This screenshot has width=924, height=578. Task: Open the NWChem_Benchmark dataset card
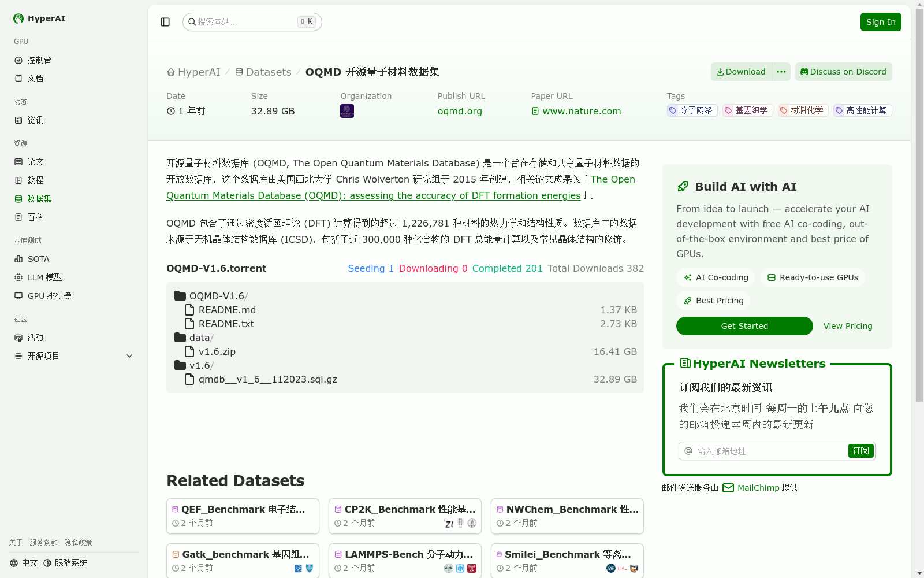coord(567,516)
